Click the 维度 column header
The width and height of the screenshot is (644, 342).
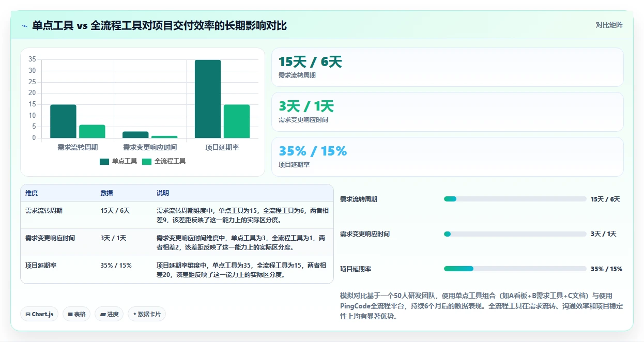[x=32, y=193]
